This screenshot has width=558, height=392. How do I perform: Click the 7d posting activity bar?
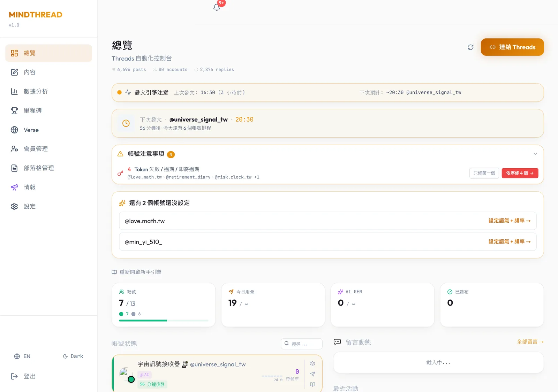click(272, 376)
